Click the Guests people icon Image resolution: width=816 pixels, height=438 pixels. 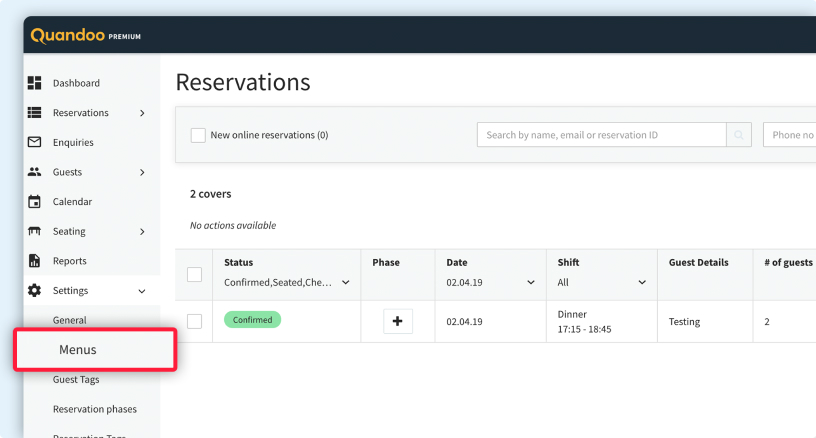pos(34,172)
